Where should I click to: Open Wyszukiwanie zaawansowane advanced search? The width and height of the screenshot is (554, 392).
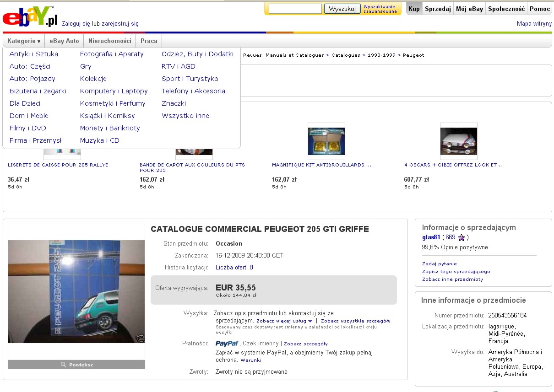(x=380, y=9)
